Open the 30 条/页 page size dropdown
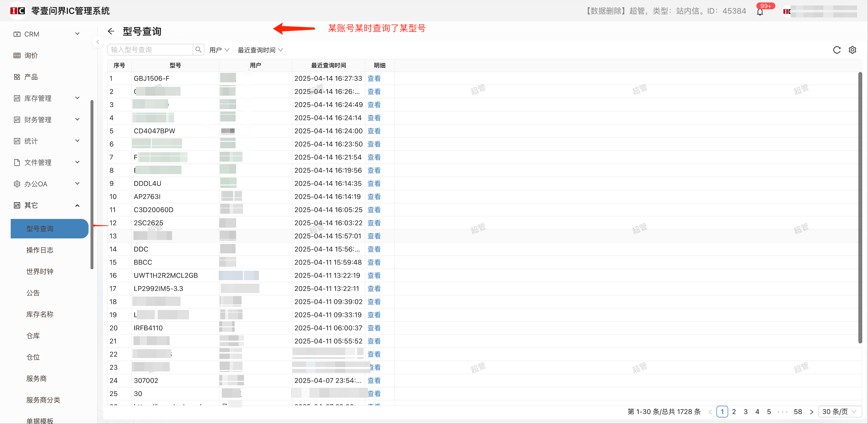 839,412
